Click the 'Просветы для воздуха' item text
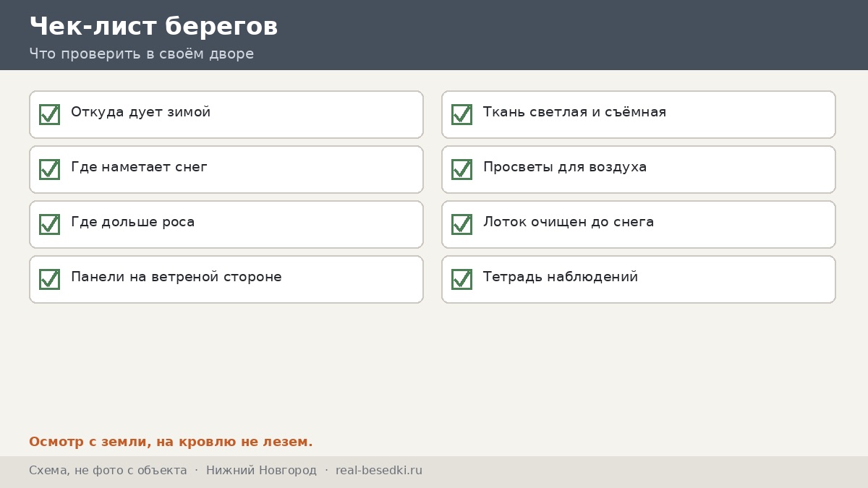Screen dimensions: 868x488 click(565, 168)
